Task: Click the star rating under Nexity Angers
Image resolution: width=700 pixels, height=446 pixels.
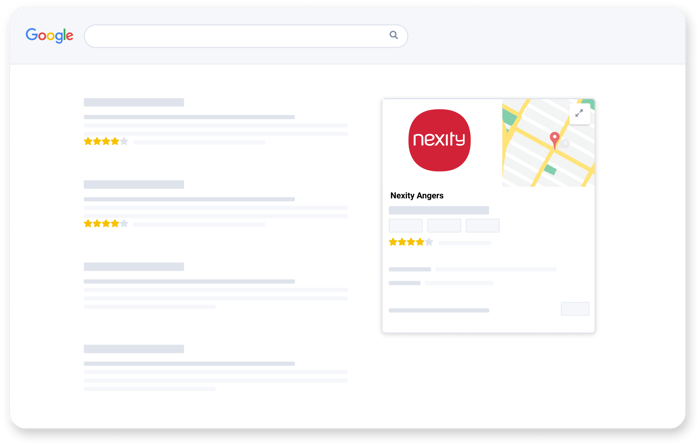Action: [x=411, y=242]
